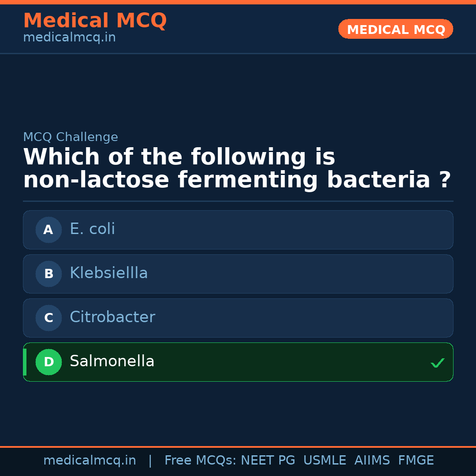Click the Free MCQs footer label
The width and height of the screenshot is (476, 476).
coord(200,461)
